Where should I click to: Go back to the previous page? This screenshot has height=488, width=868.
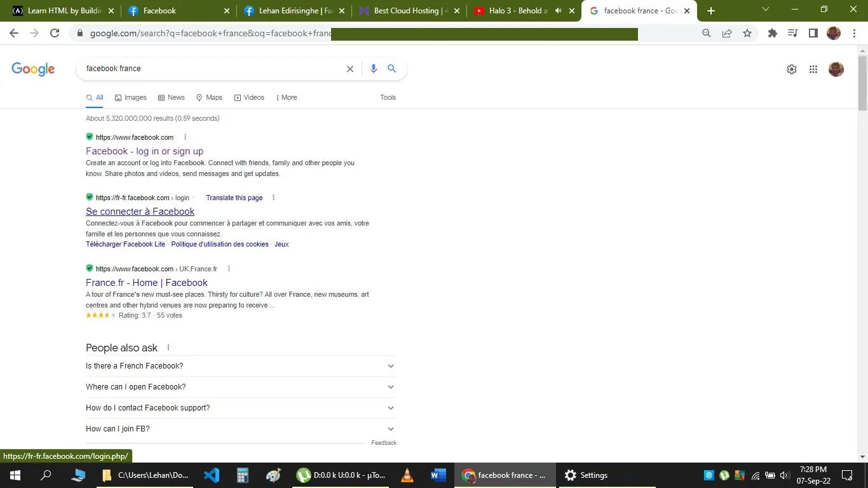tap(14, 33)
